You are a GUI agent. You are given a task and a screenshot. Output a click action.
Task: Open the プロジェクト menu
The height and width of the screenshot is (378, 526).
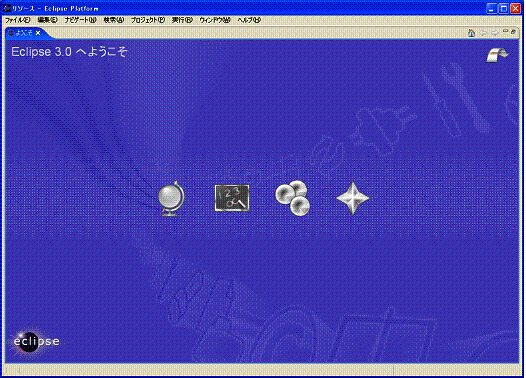click(x=148, y=20)
